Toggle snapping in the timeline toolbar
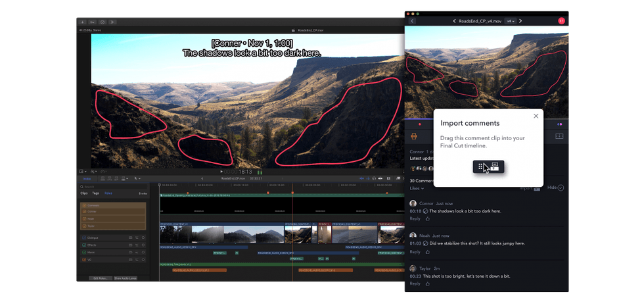This screenshot has width=644, height=302. (x=380, y=178)
